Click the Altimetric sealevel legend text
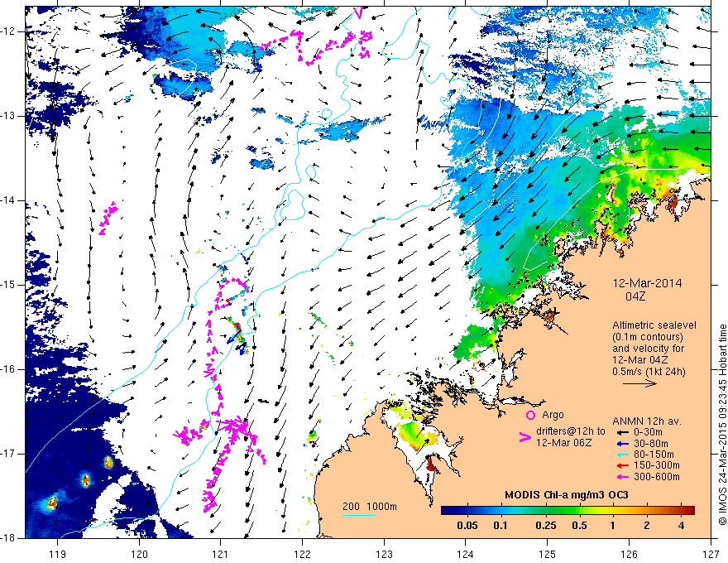 [654, 325]
